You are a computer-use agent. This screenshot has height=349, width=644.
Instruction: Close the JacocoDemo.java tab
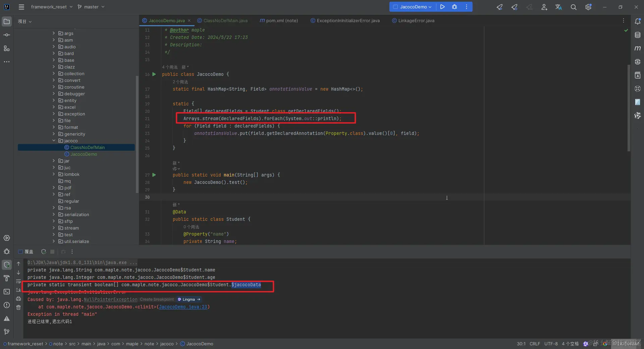(x=189, y=20)
